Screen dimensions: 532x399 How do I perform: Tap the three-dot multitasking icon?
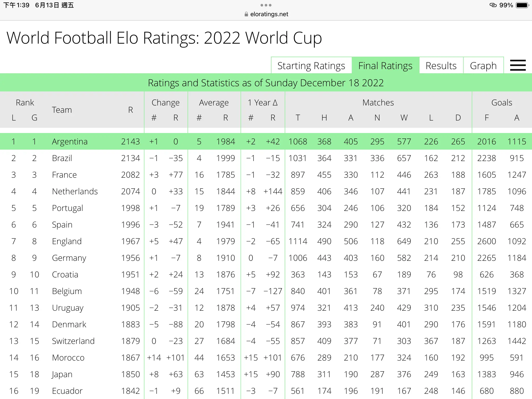tap(266, 5)
